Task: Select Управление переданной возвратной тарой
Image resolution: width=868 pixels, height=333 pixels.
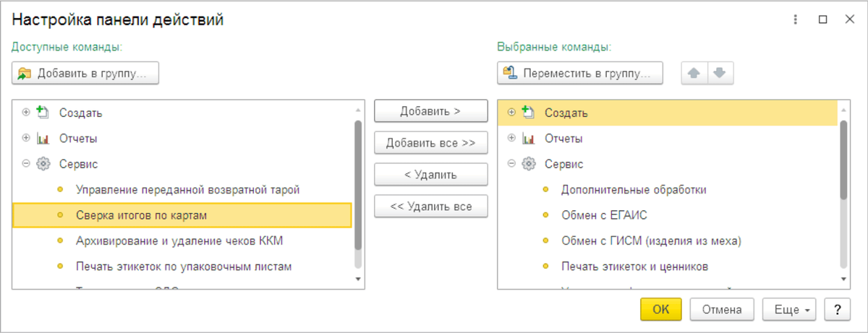Action: pos(183,189)
